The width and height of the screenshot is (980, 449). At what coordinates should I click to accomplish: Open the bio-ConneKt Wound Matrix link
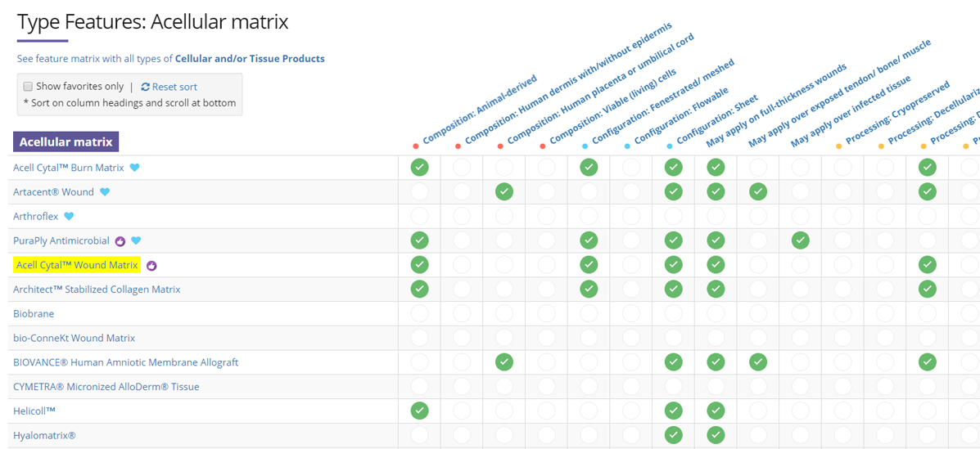74,338
